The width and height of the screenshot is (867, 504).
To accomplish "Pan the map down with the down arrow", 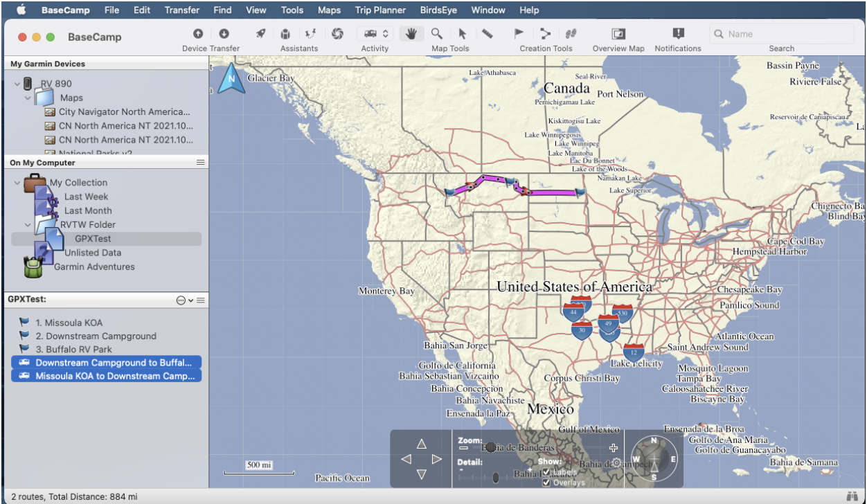I will [421, 474].
